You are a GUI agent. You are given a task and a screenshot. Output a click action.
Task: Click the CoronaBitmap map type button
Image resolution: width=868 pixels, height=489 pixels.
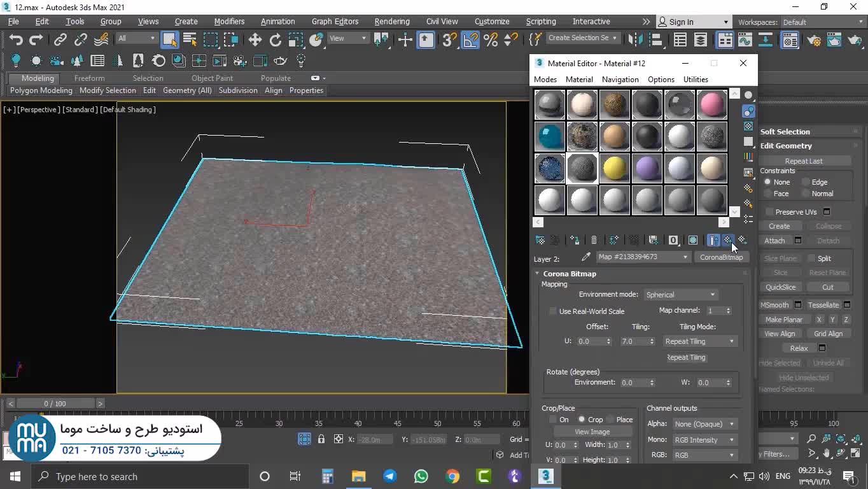click(x=720, y=257)
